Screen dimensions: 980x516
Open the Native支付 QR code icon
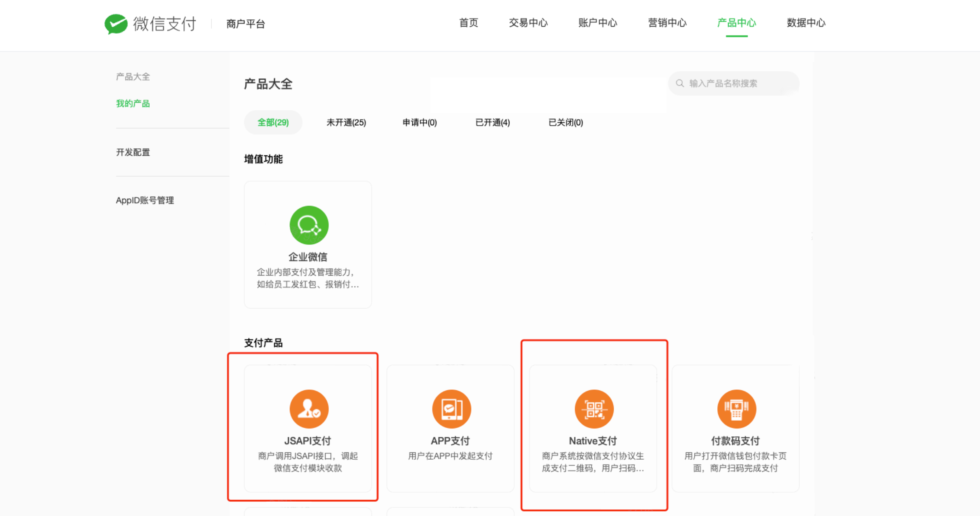pyautogui.click(x=594, y=409)
